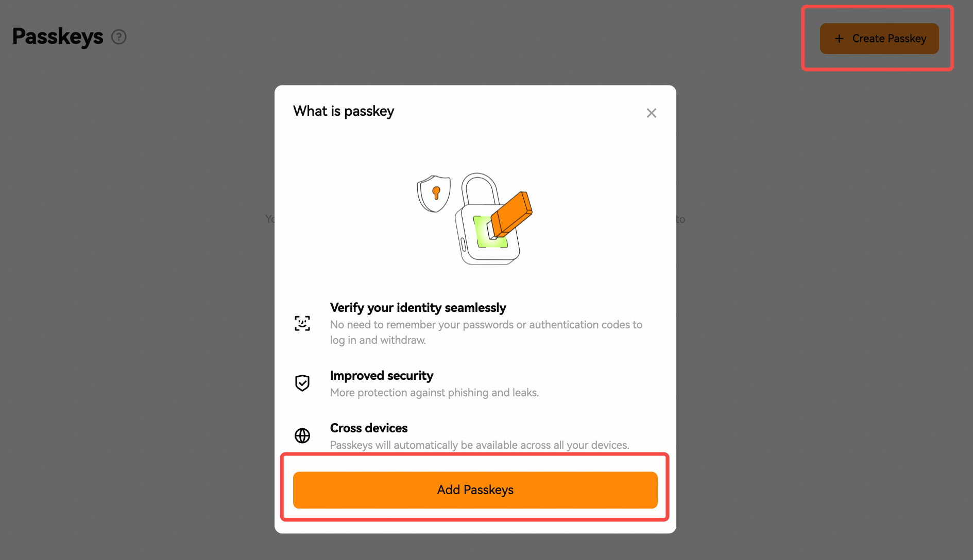This screenshot has height=560, width=973.
Task: Click the What is passkey dialog title
Action: tap(344, 111)
